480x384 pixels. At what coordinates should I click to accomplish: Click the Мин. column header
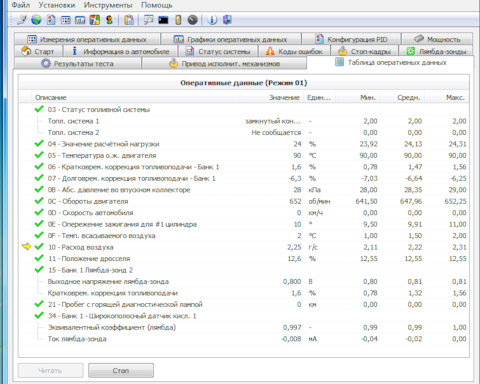[357, 97]
